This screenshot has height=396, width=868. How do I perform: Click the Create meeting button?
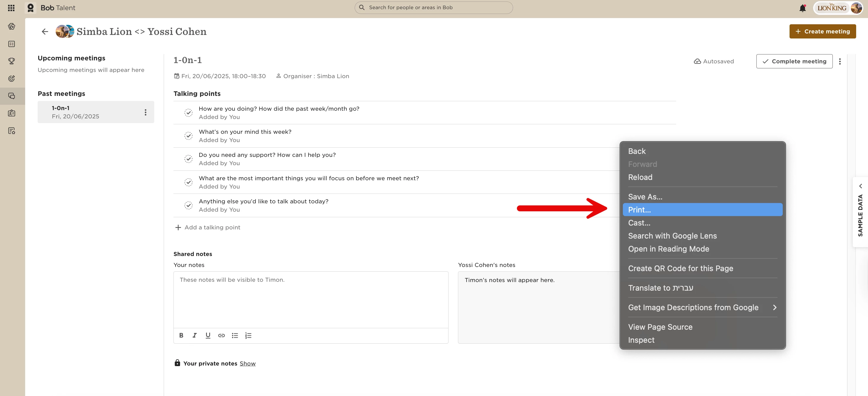point(822,31)
